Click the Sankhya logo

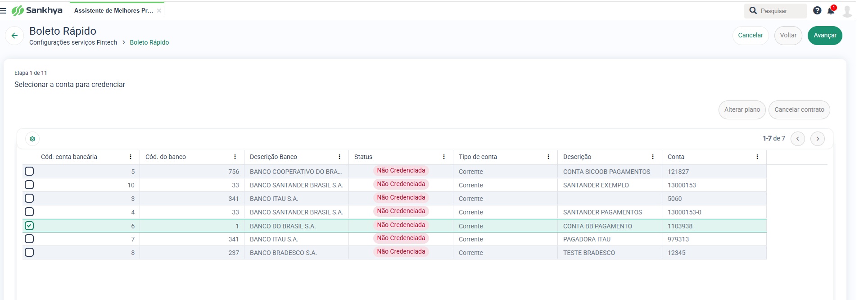click(37, 10)
